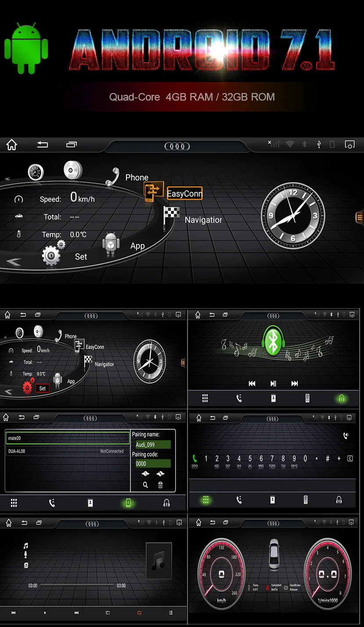Expand the orange side handle on the large top screen
Image resolution: width=364 pixels, height=627 pixels.
(x=360, y=217)
